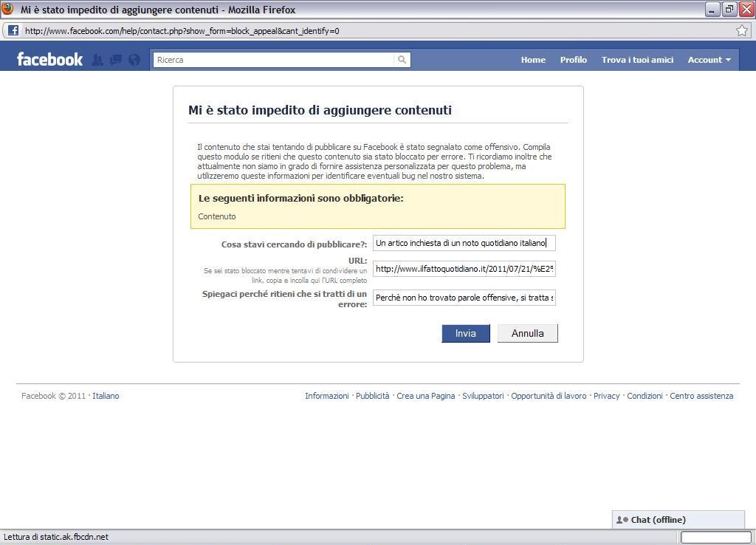Open the Profilo navigation item
Image resolution: width=756 pixels, height=545 pixels.
pos(573,60)
